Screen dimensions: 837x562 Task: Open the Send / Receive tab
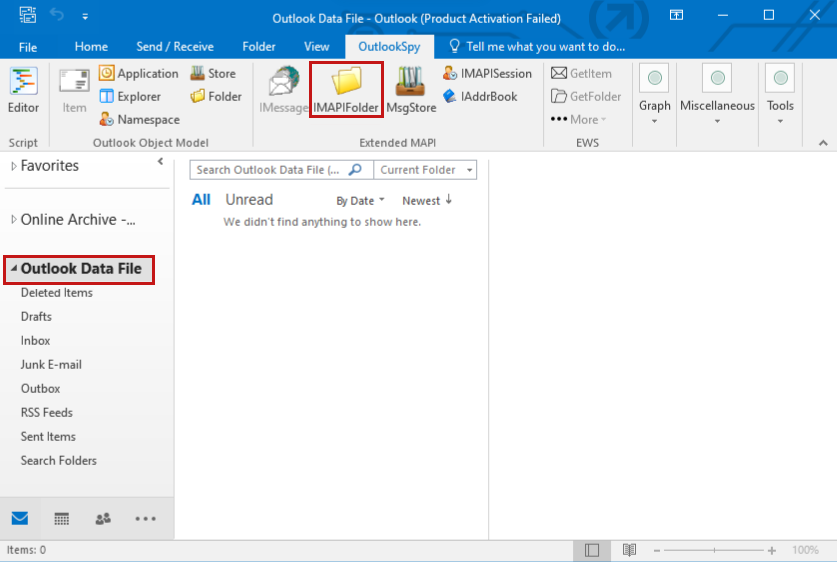point(175,47)
